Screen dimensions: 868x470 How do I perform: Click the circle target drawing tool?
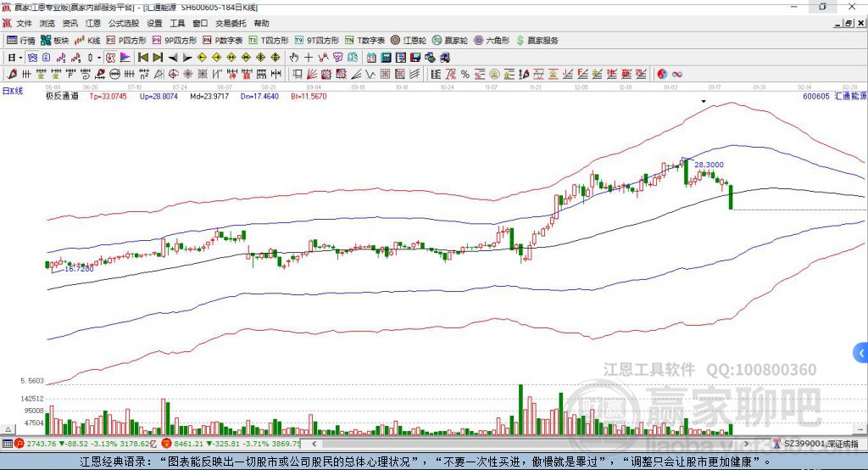pos(173,75)
